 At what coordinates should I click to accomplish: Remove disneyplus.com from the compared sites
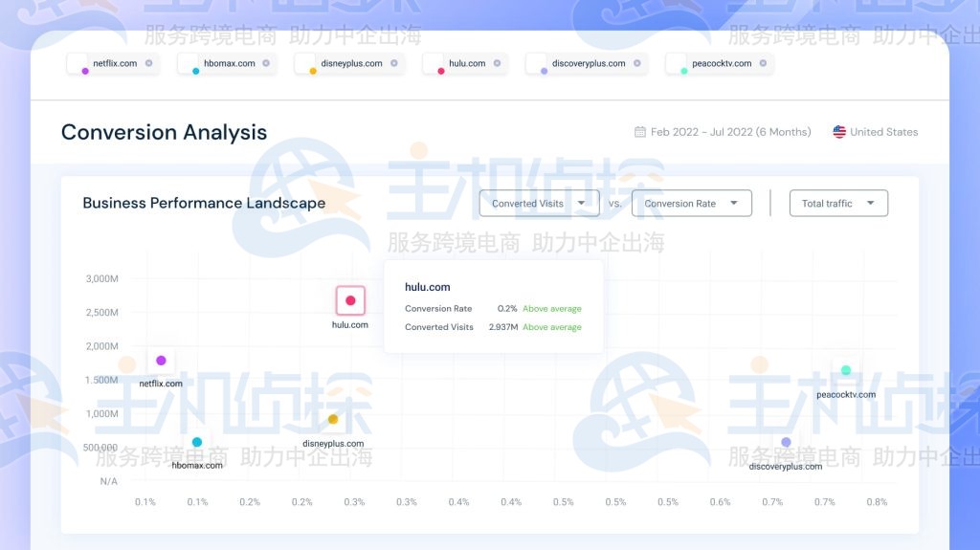coord(393,64)
